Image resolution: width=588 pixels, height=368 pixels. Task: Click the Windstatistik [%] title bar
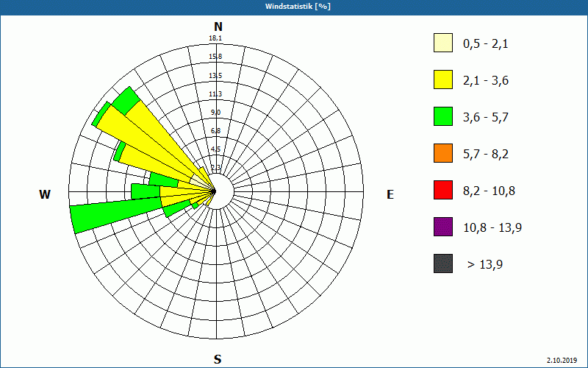coord(294,7)
